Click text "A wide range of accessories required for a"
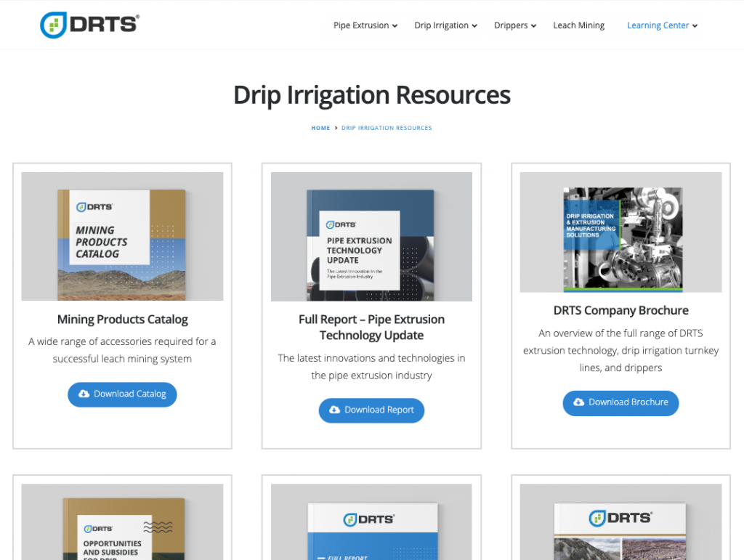Screen dimensions: 744x560 pyautogui.click(x=122, y=342)
